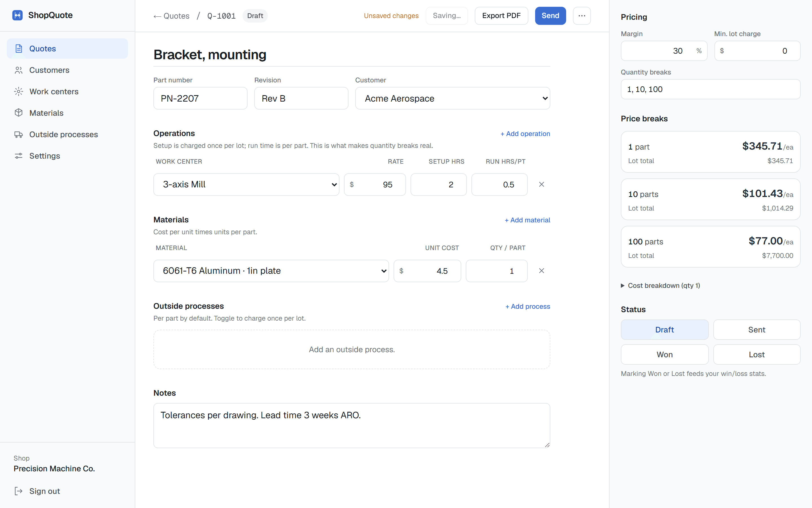Open the more options ellipsis menu
Screen dimensions: 812x508
(582, 16)
